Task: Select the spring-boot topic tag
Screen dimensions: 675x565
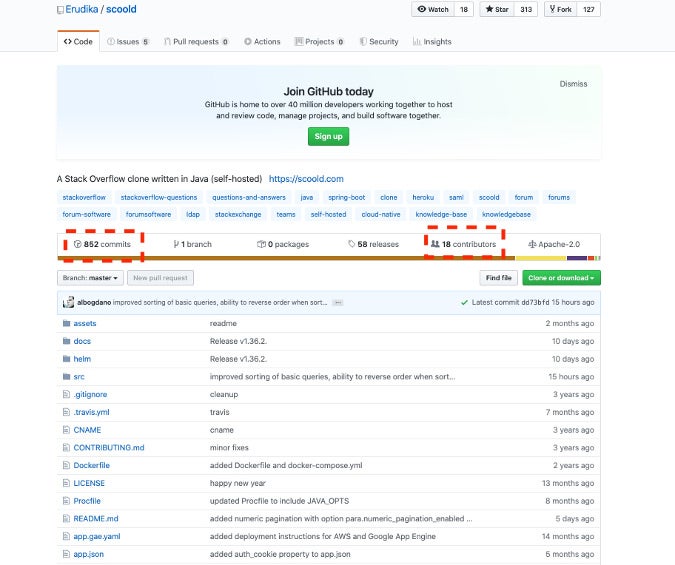Action: (x=347, y=197)
